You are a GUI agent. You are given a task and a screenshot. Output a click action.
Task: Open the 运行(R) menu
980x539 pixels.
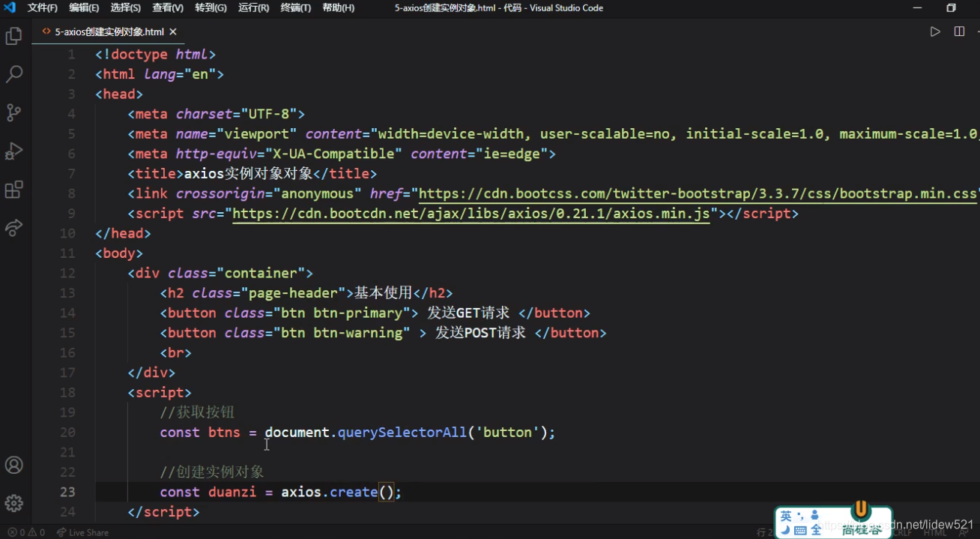[253, 7]
